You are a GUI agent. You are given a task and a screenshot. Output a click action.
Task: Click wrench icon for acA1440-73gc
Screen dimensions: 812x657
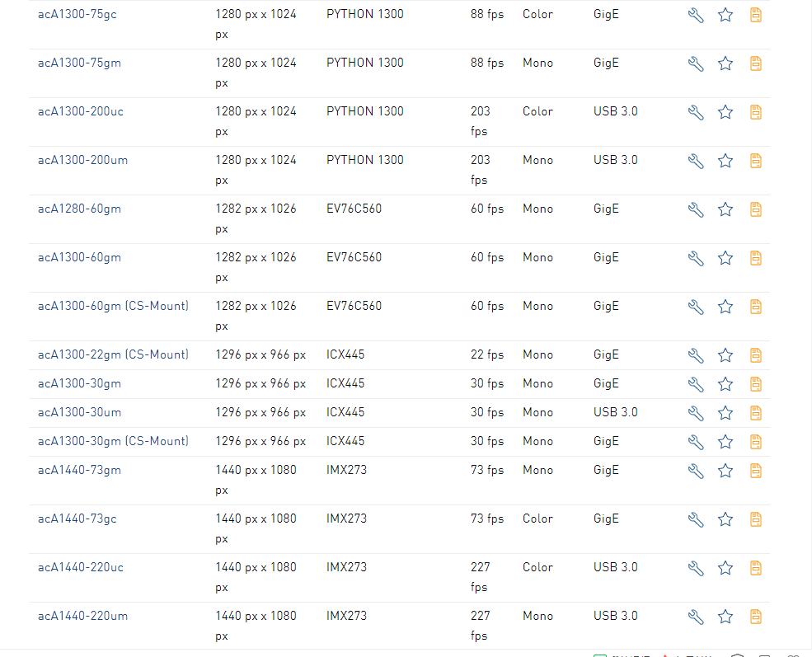click(x=696, y=519)
